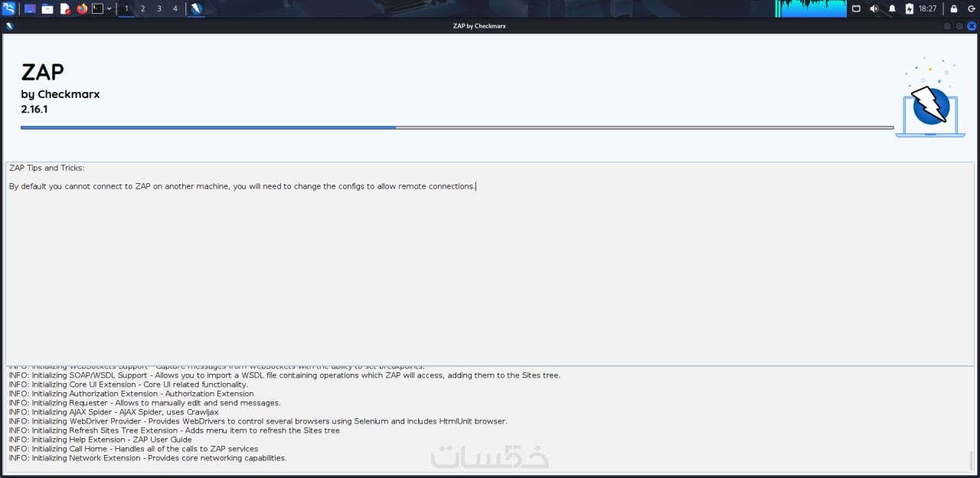Maximize the ZAP window

(x=959, y=25)
